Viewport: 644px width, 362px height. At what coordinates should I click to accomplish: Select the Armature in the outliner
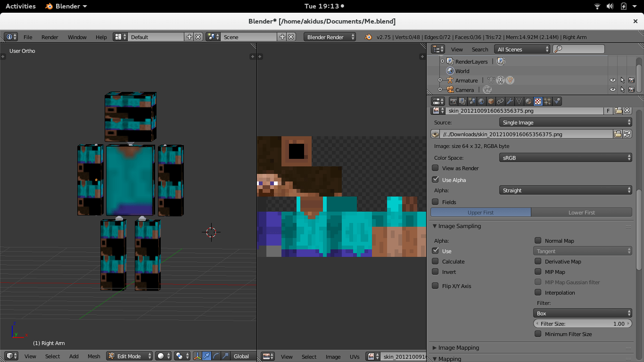(468, 80)
